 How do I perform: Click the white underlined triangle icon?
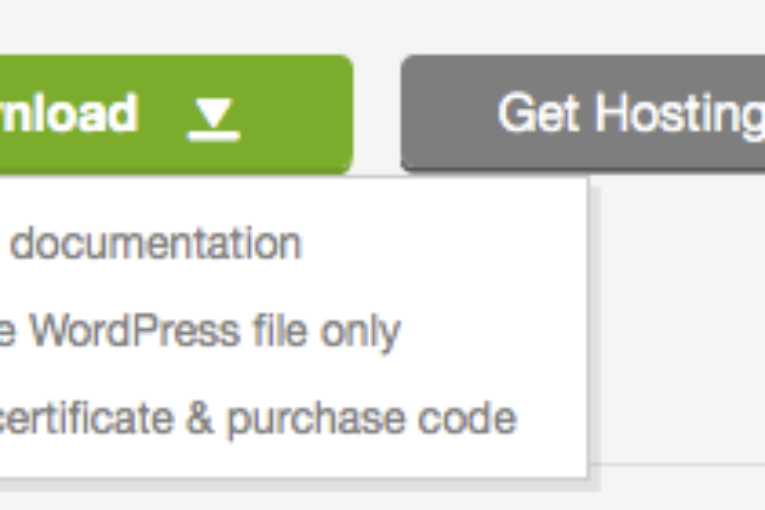pyautogui.click(x=214, y=119)
